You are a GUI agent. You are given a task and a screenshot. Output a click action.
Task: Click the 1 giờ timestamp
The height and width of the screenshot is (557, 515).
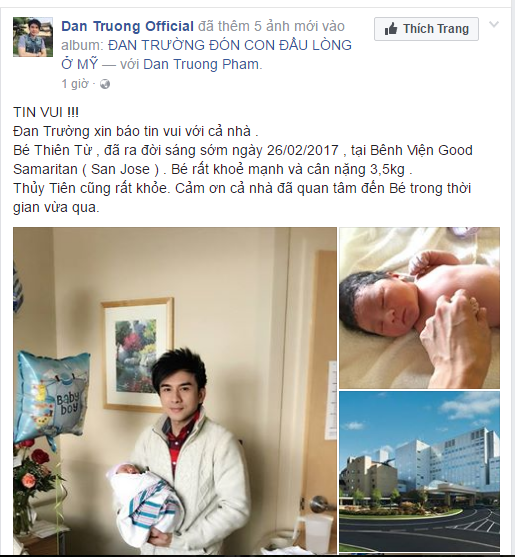[75, 84]
